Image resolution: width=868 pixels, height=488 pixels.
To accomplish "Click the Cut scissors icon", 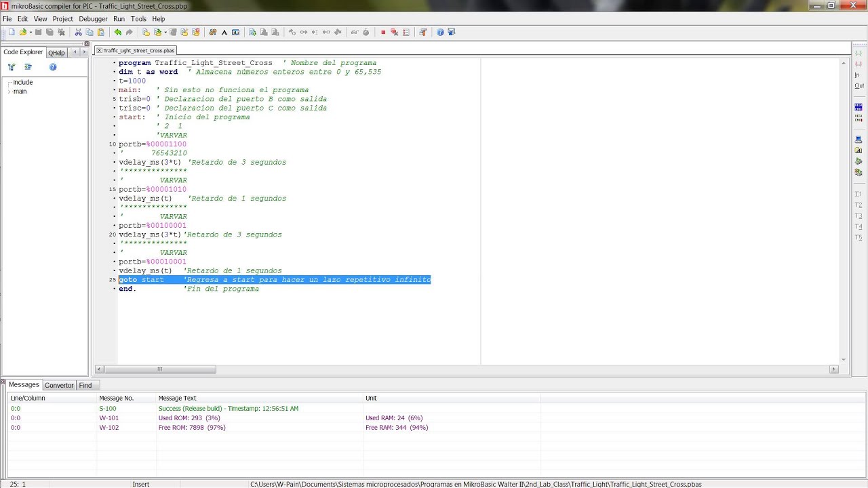I will [x=78, y=32].
